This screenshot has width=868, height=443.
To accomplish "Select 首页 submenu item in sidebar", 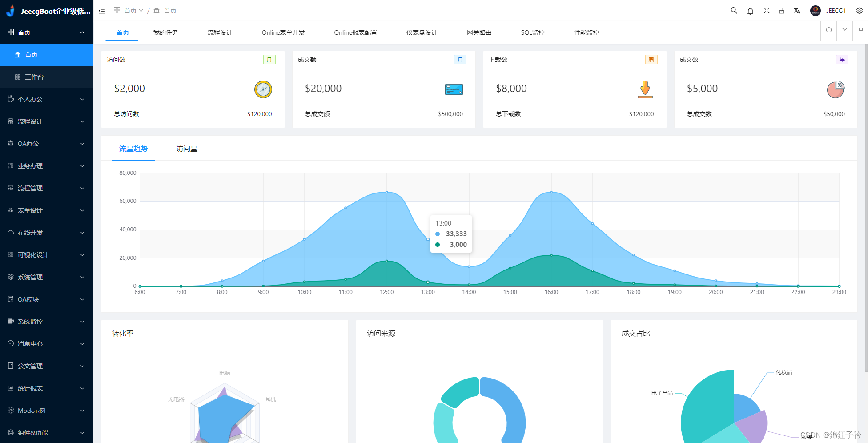I will coord(47,55).
